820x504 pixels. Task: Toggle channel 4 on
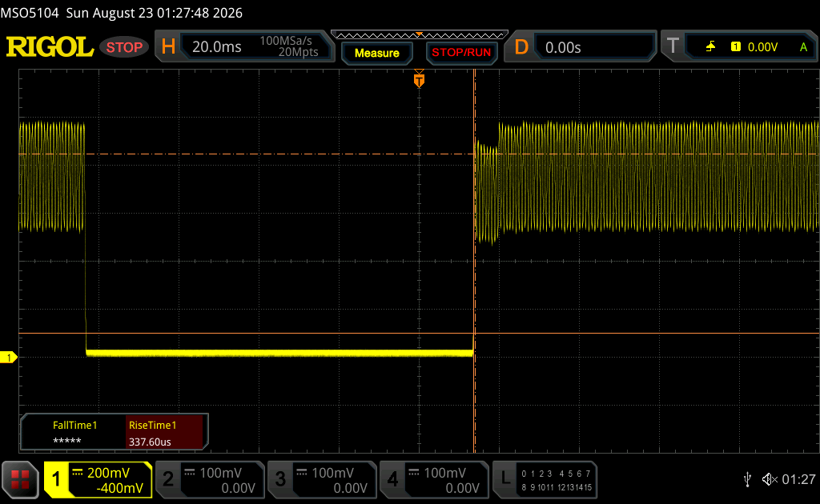pos(392,479)
